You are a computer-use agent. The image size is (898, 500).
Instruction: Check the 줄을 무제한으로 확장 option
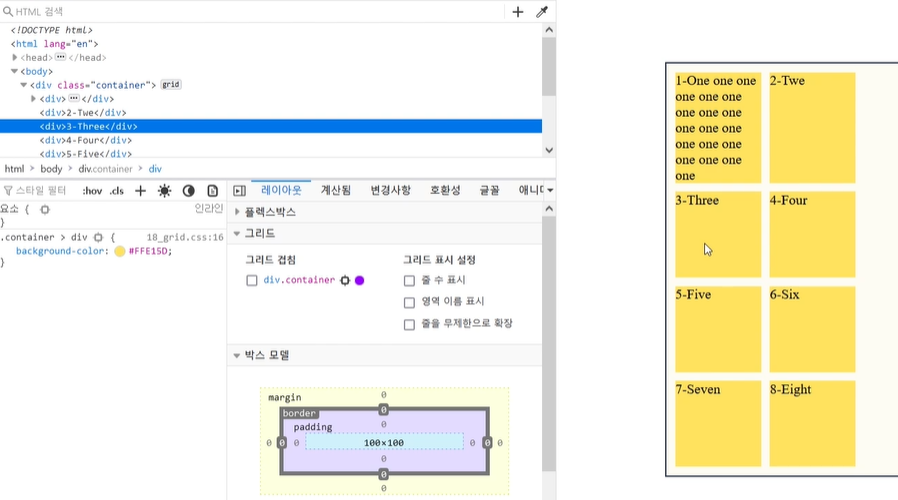click(409, 325)
